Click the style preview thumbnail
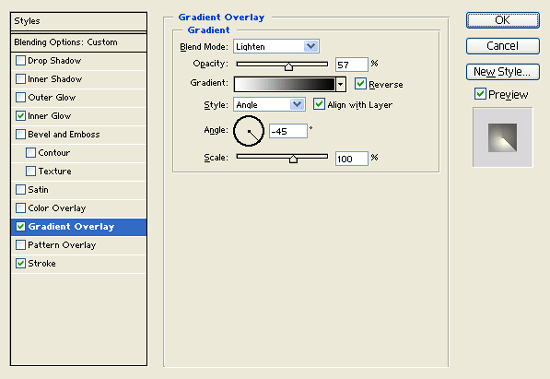Image resolution: width=550 pixels, height=379 pixels. (502, 137)
